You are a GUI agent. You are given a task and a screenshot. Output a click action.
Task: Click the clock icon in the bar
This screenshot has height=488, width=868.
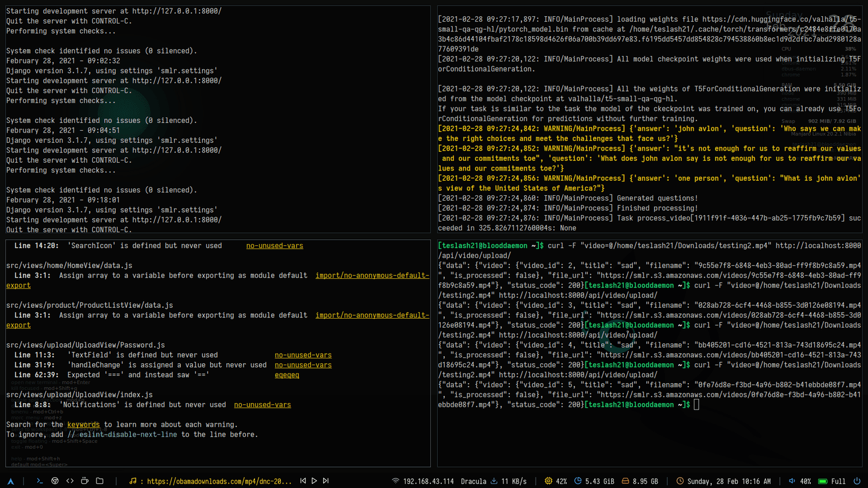point(680,481)
